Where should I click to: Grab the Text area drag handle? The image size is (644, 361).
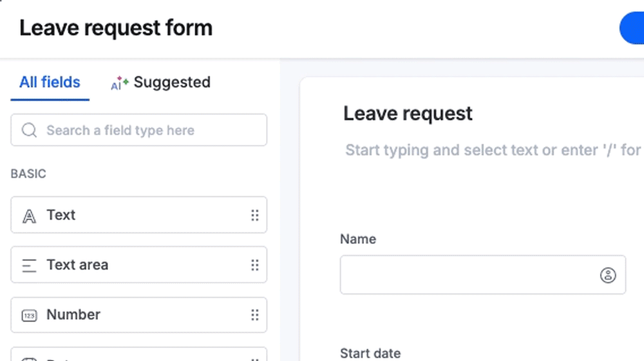(x=255, y=265)
